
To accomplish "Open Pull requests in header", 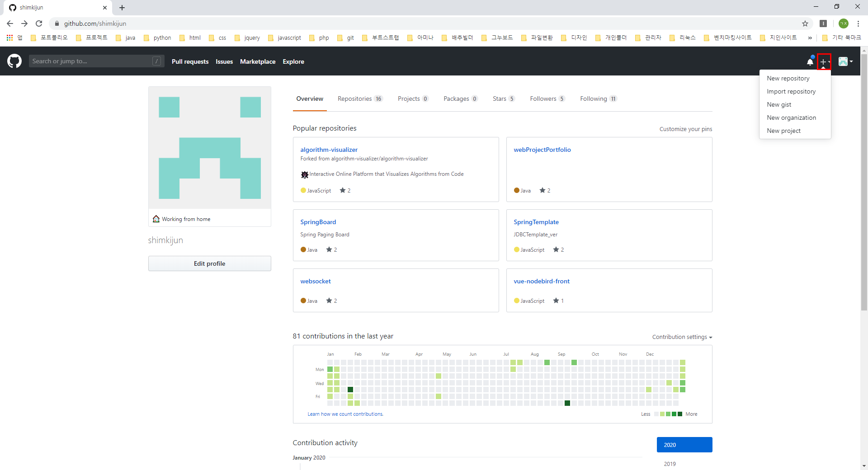I will point(190,61).
